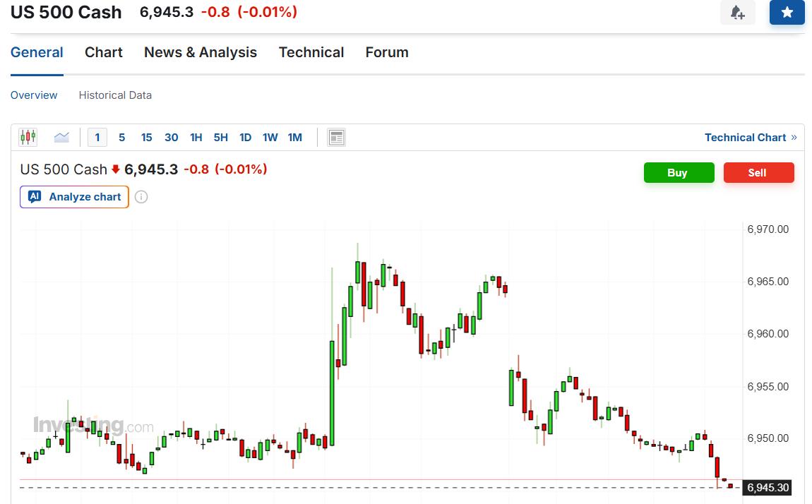The image size is (812, 504).
Task: Click the green Buy button
Action: 679,172
